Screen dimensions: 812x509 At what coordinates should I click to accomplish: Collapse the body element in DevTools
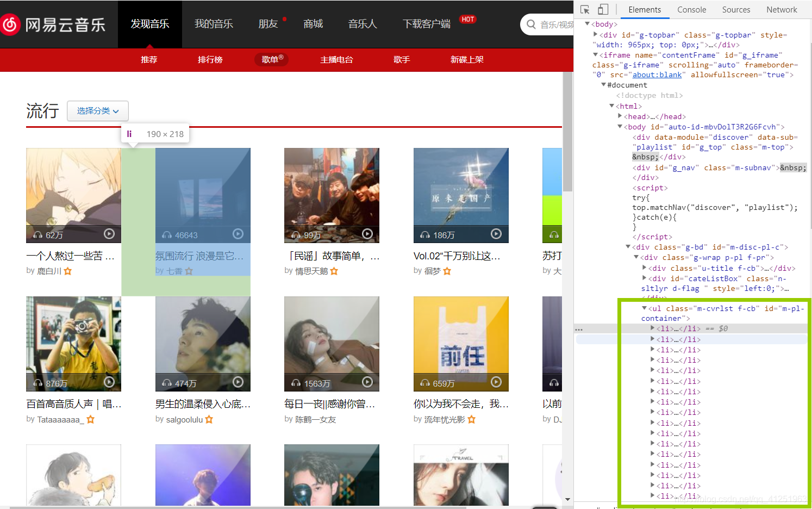pyautogui.click(x=587, y=24)
